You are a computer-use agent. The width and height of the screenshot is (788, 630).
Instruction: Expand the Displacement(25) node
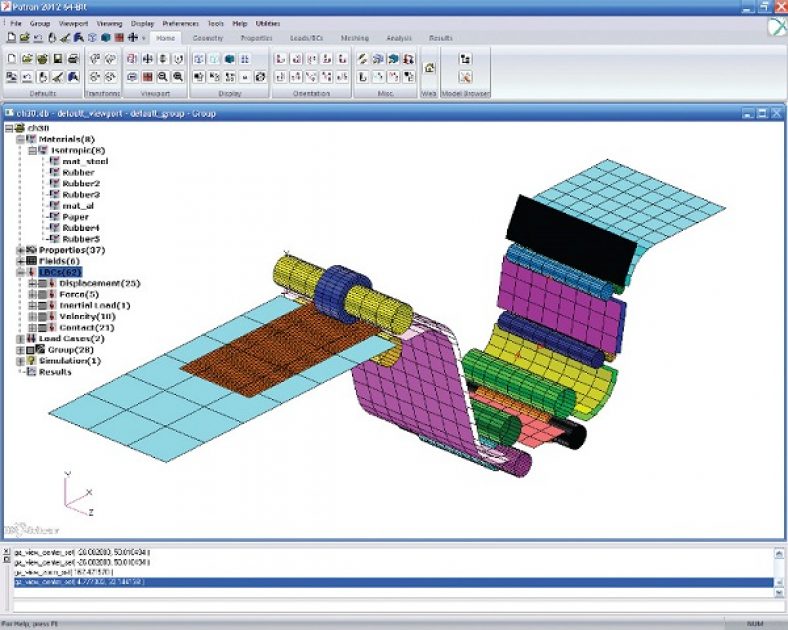pos(32,283)
